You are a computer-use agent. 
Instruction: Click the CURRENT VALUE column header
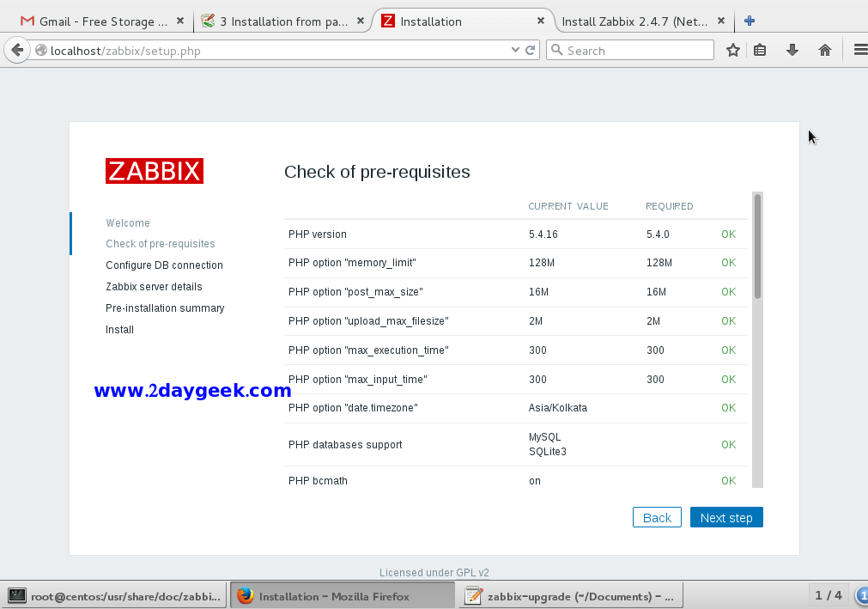tap(568, 206)
